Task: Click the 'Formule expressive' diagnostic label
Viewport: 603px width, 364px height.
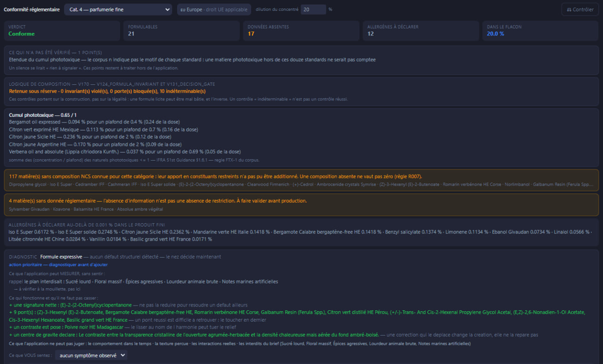Action: click(61, 257)
